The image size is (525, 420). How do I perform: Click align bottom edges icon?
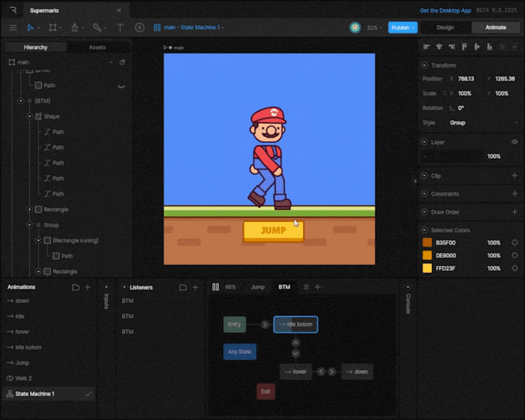tap(490, 47)
